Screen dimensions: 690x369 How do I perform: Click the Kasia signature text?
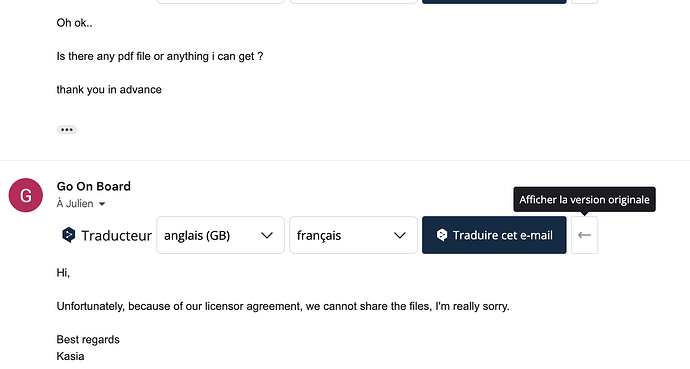[70, 356]
